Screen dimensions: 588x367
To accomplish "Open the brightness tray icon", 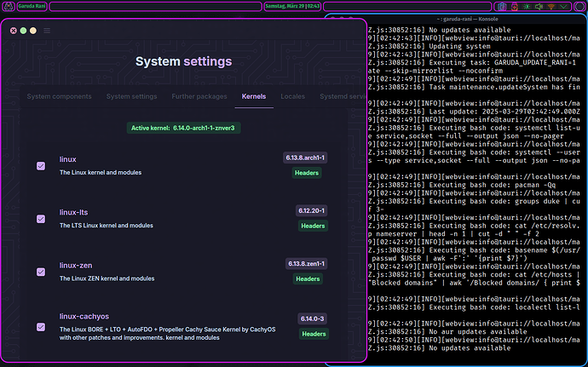I will click(x=527, y=7).
